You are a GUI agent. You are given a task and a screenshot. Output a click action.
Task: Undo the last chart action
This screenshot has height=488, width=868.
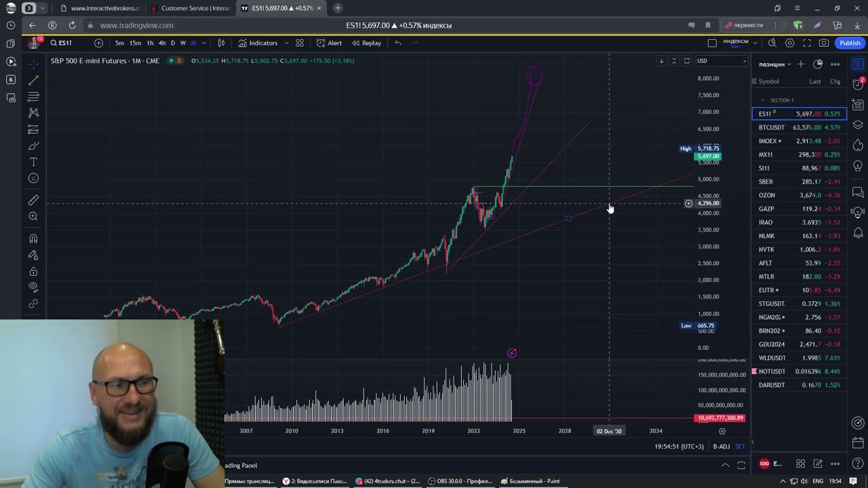point(398,43)
